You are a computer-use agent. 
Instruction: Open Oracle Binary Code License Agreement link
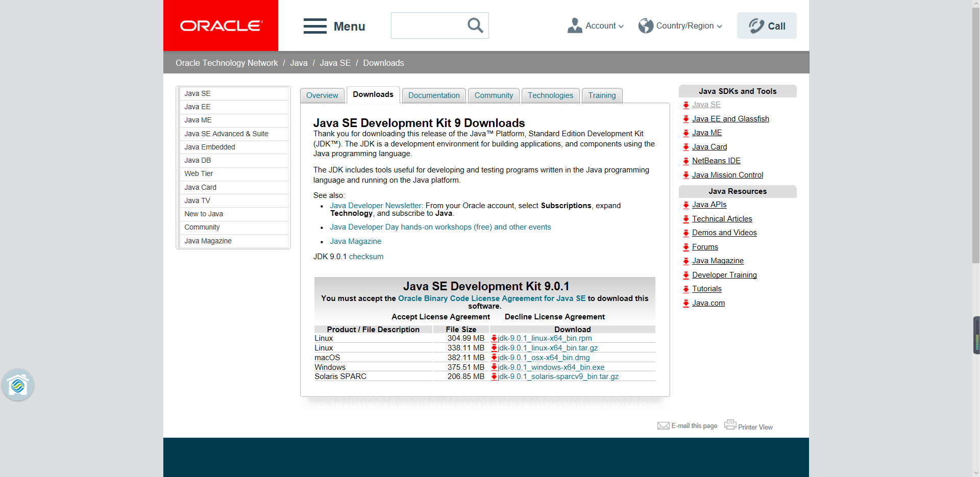pyautogui.click(x=492, y=298)
